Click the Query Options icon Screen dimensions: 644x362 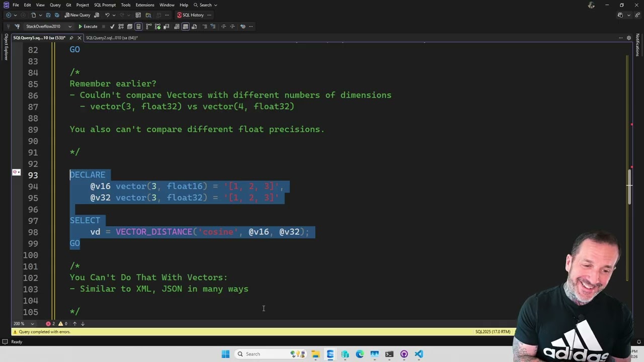(129, 26)
